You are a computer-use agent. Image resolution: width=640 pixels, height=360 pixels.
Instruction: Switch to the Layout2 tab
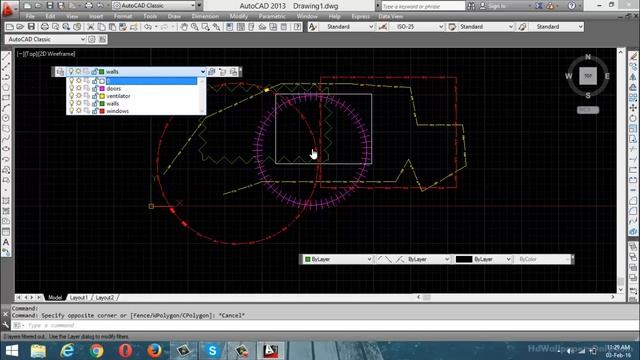(105, 298)
